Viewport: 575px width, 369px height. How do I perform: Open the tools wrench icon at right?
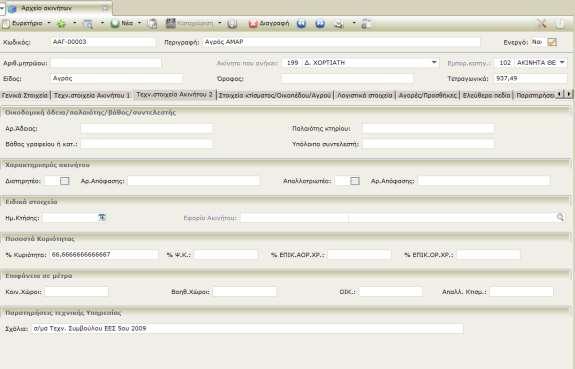542,24
